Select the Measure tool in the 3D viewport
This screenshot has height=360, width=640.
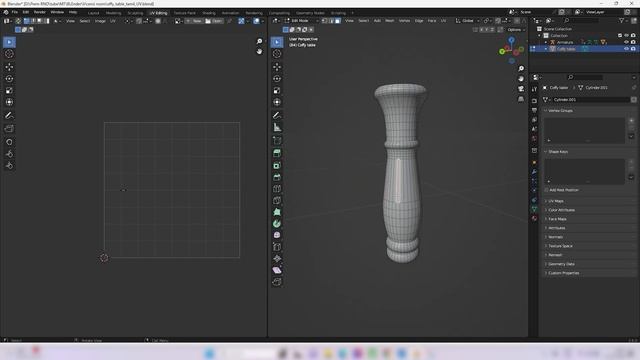click(x=277, y=128)
